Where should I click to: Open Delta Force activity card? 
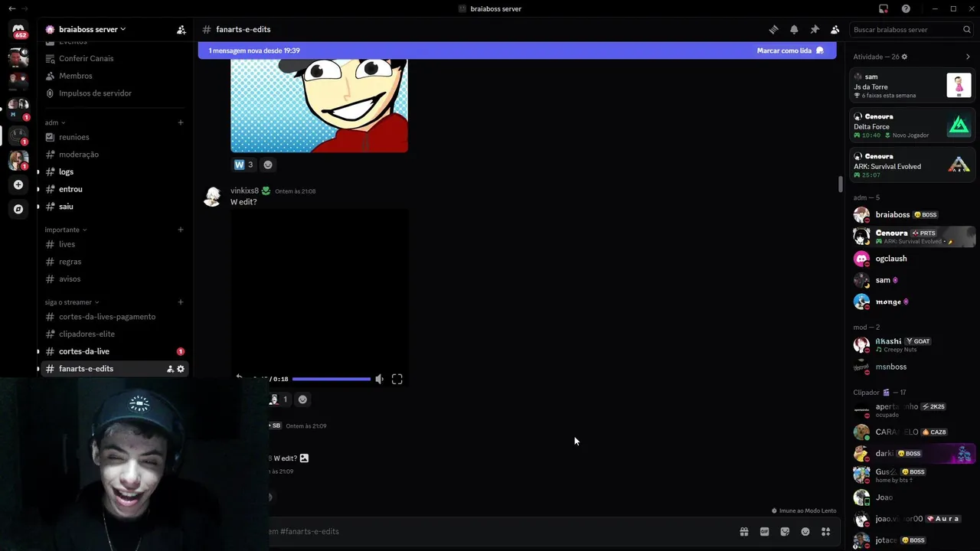pos(913,126)
